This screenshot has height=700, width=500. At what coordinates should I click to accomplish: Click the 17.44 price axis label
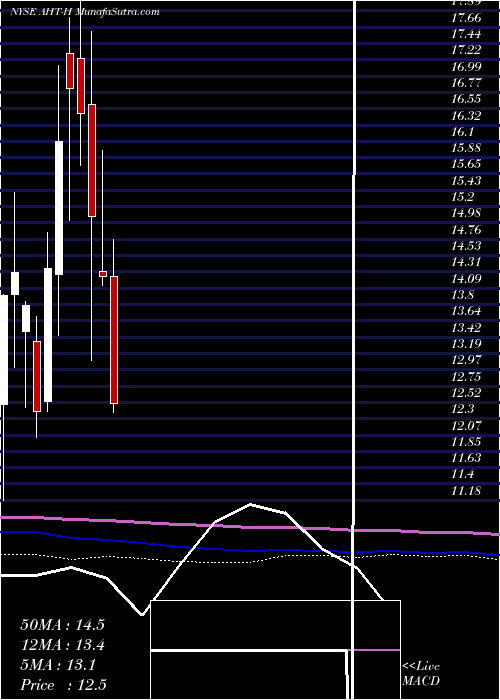tap(467, 34)
